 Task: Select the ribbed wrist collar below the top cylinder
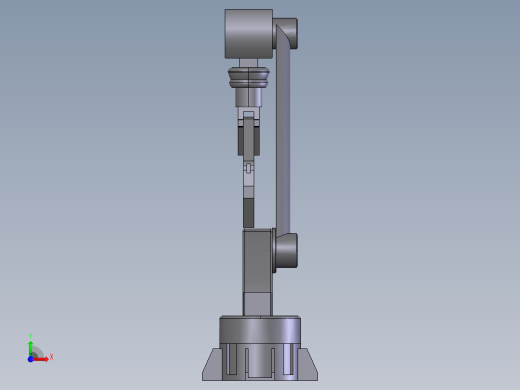pyautogui.click(x=249, y=78)
